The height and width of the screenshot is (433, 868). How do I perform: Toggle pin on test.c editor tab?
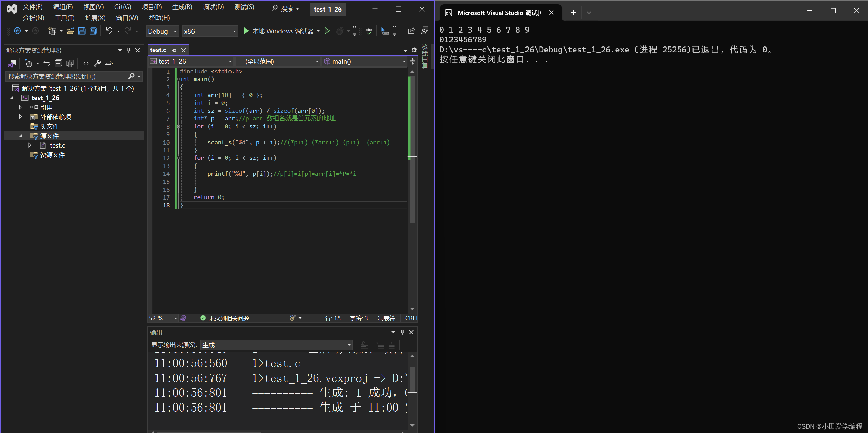point(174,50)
